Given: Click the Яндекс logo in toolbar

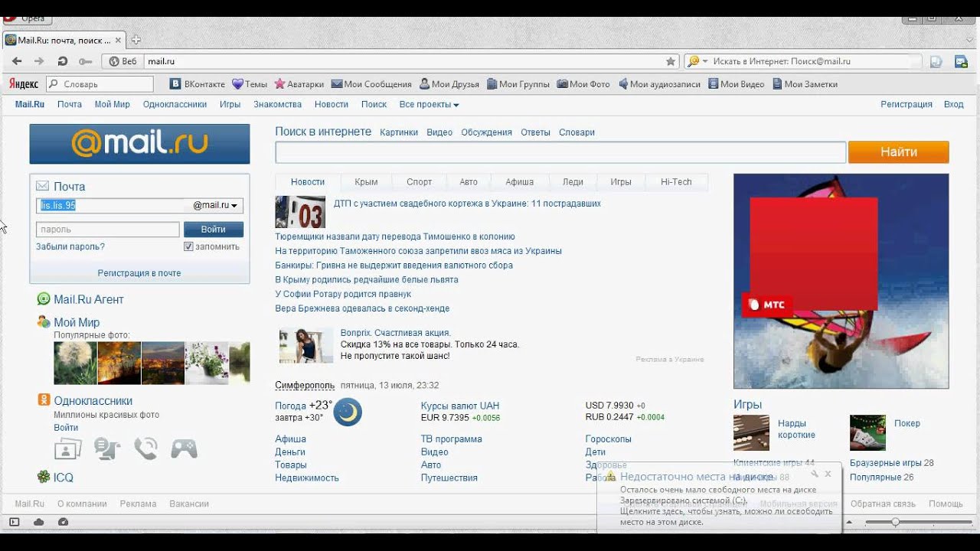Looking at the screenshot, I should 24,84.
